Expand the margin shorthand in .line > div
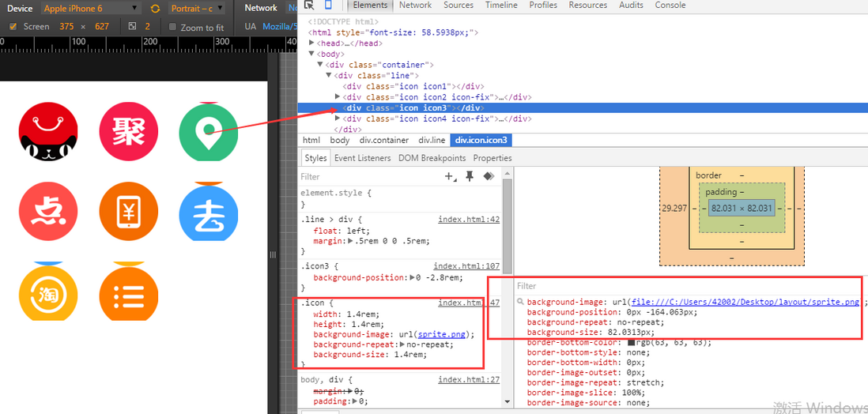The image size is (868, 414). coord(350,241)
